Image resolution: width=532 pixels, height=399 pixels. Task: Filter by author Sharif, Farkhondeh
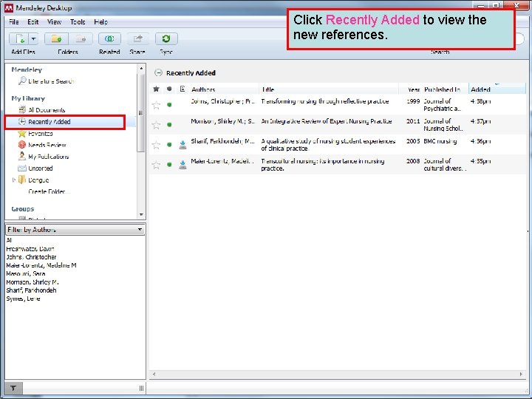point(31,290)
